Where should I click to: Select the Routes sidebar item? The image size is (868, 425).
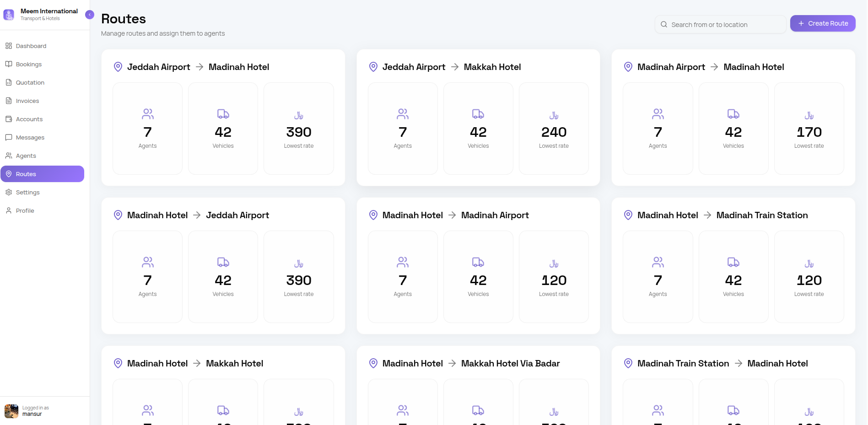tap(42, 174)
